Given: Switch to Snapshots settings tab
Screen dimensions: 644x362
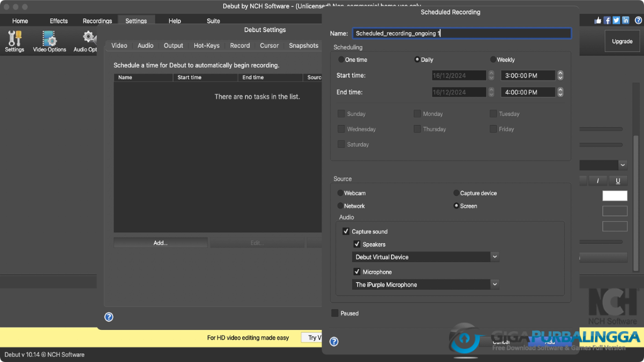Looking at the screenshot, I should [x=304, y=45].
